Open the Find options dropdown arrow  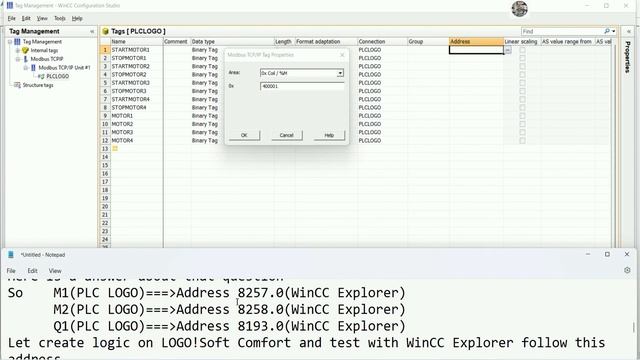point(613,31)
